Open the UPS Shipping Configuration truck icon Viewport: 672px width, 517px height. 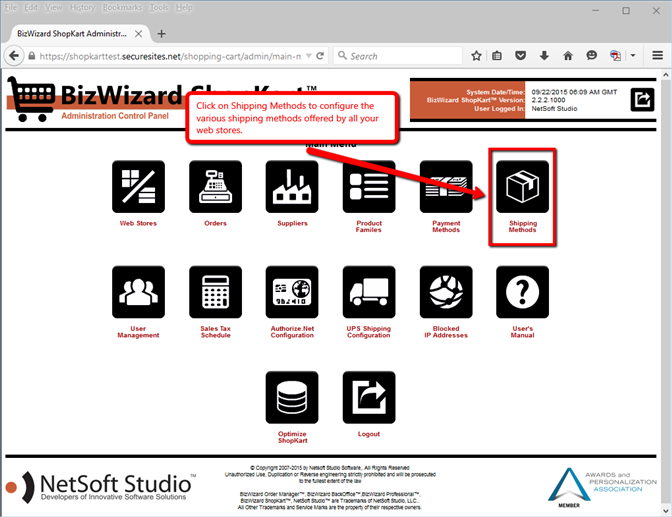point(369,292)
